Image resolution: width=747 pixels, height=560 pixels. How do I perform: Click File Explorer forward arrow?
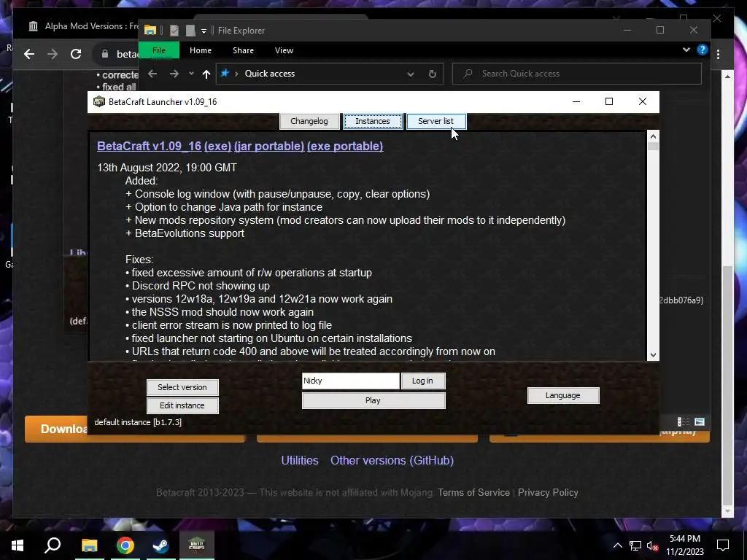[x=174, y=74]
